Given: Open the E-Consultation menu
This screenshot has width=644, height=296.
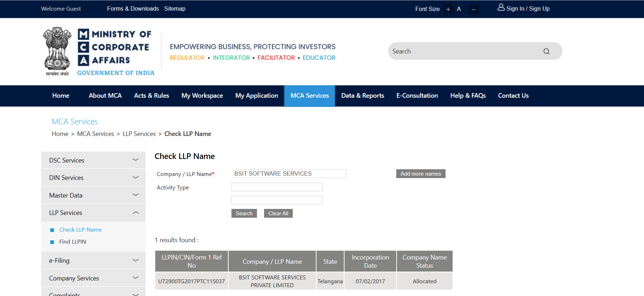Looking at the screenshot, I should pos(417,96).
